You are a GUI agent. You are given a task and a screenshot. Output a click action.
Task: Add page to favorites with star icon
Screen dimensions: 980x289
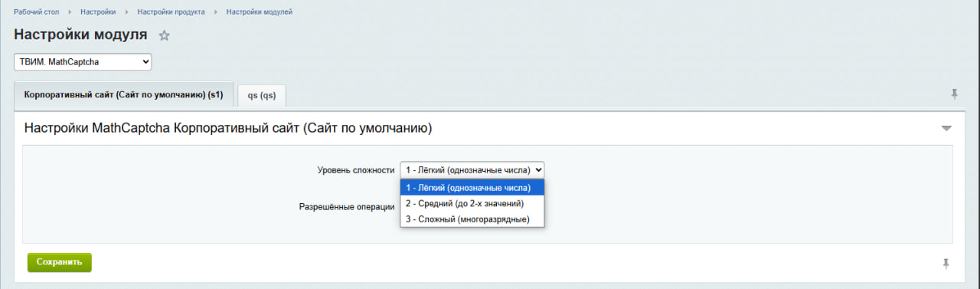point(164,35)
